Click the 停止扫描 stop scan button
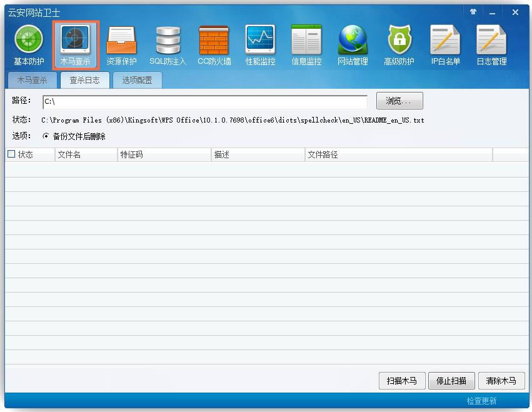Screen dimensions: 532x412 point(451,381)
